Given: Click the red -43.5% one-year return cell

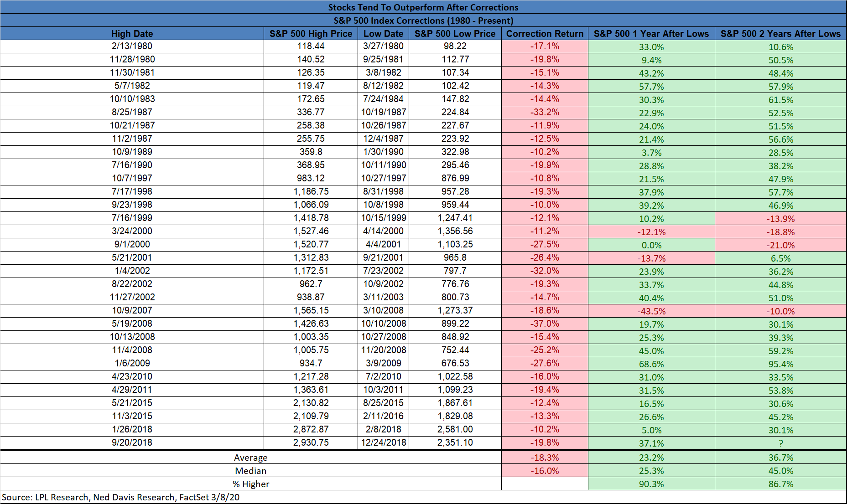Looking at the screenshot, I should tap(651, 311).
